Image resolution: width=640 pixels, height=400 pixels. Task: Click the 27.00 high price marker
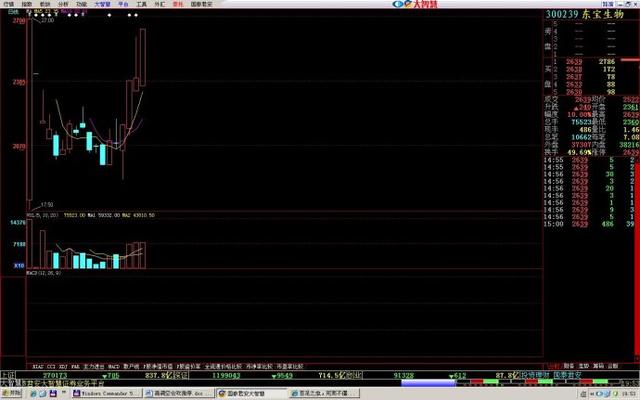(x=47, y=20)
